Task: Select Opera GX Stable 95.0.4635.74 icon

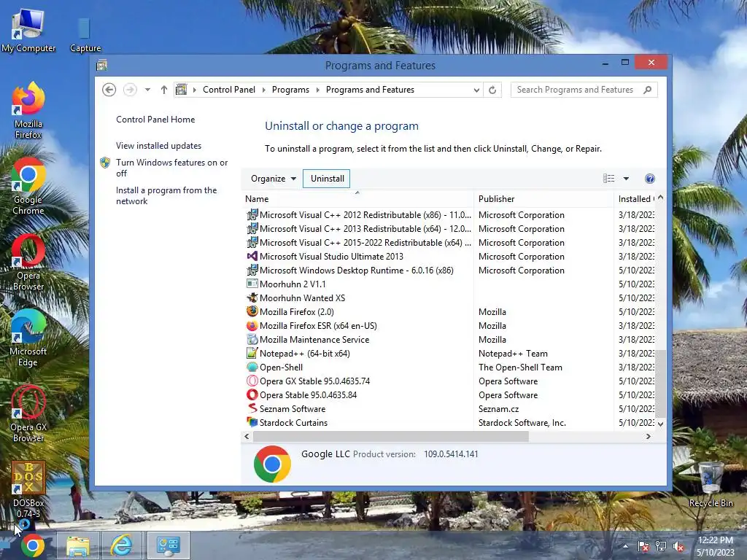Action: (x=252, y=381)
